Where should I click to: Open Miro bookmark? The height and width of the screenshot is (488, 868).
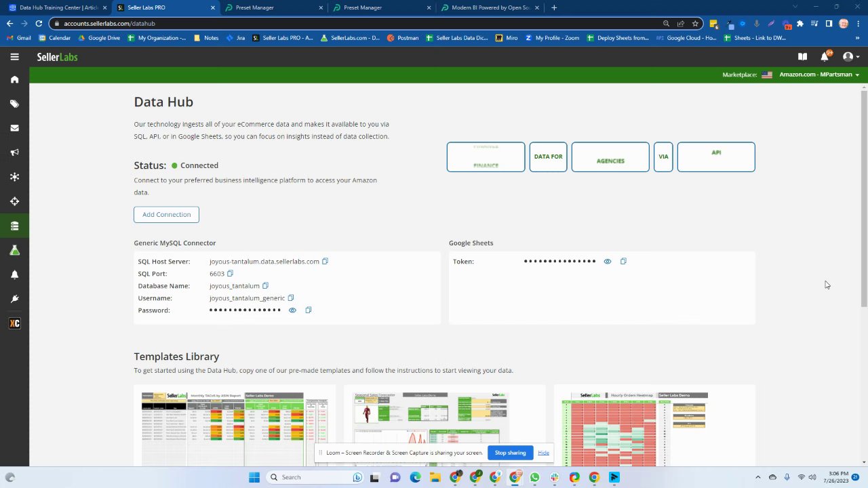507,38
